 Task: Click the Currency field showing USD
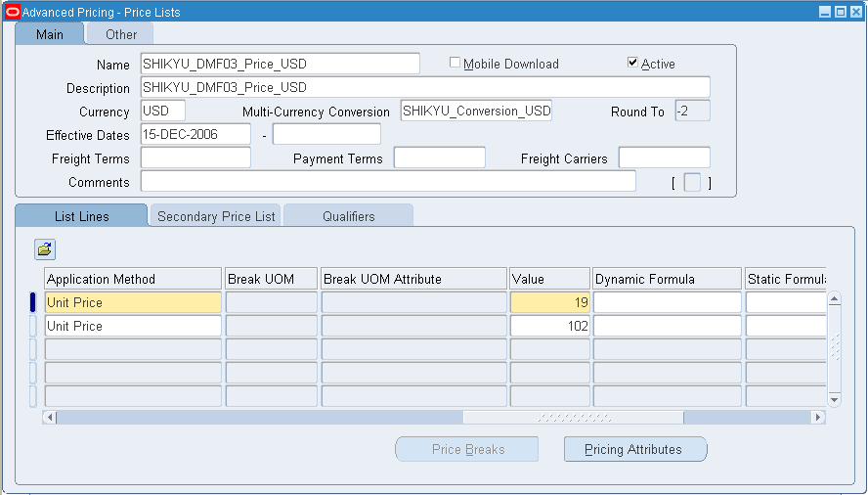point(163,111)
